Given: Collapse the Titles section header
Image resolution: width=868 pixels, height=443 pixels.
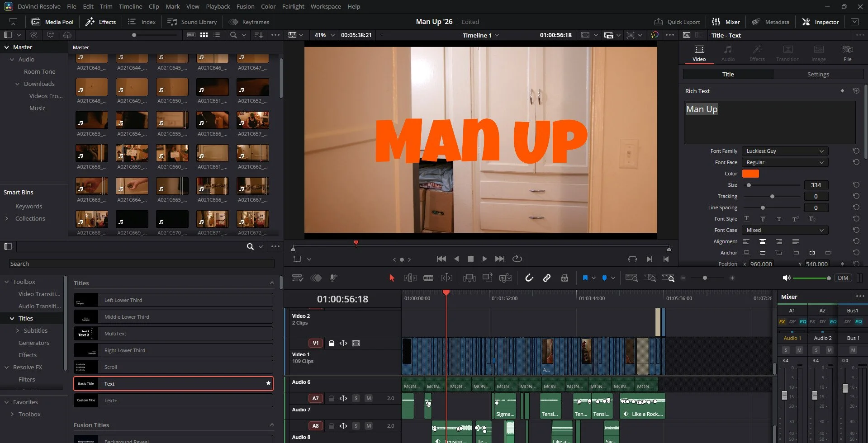Looking at the screenshot, I should (x=272, y=283).
